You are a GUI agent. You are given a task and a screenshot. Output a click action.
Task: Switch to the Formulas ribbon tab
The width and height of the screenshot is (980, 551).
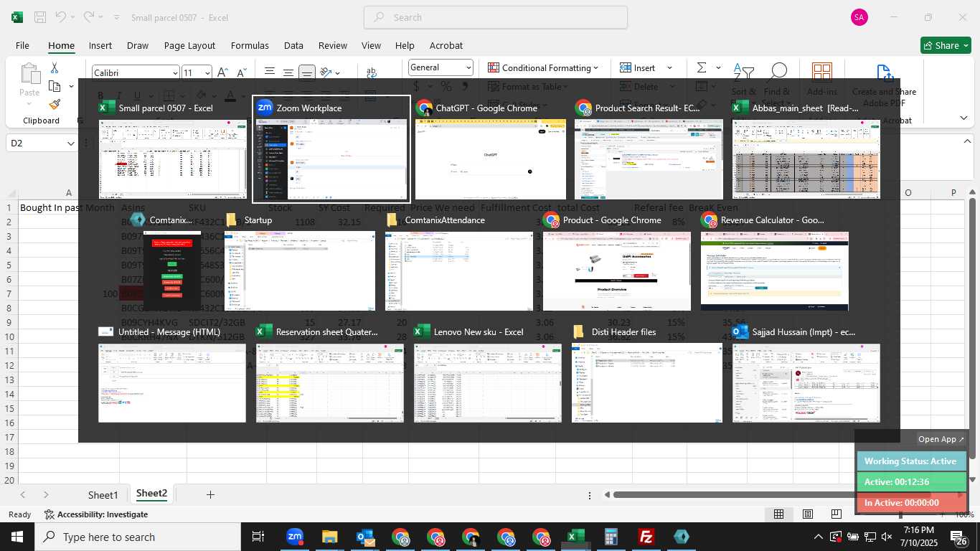[x=250, y=45]
